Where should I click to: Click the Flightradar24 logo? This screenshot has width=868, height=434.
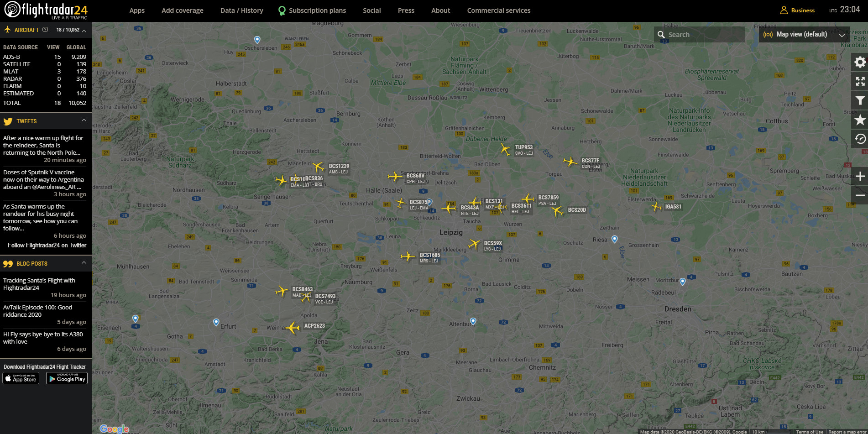(46, 10)
